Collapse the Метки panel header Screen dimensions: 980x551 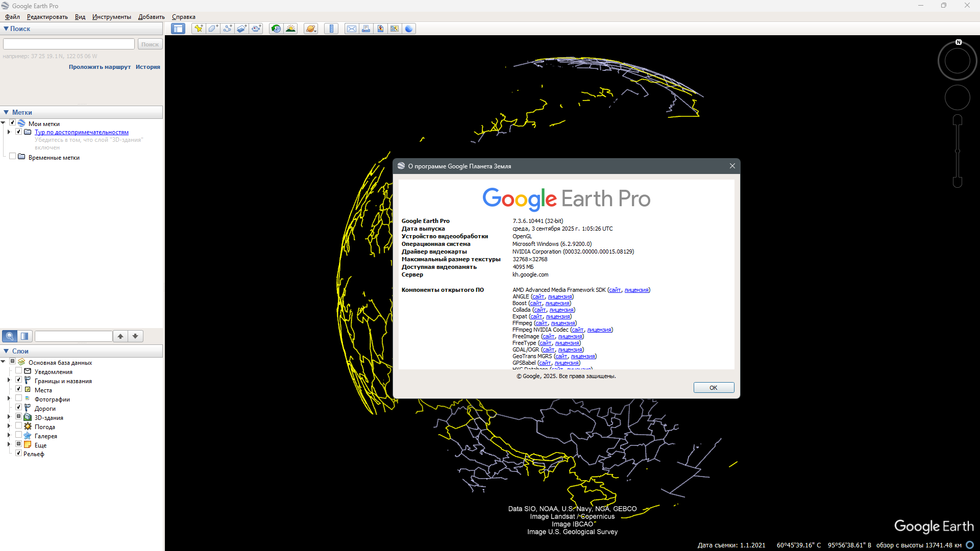pyautogui.click(x=6, y=112)
